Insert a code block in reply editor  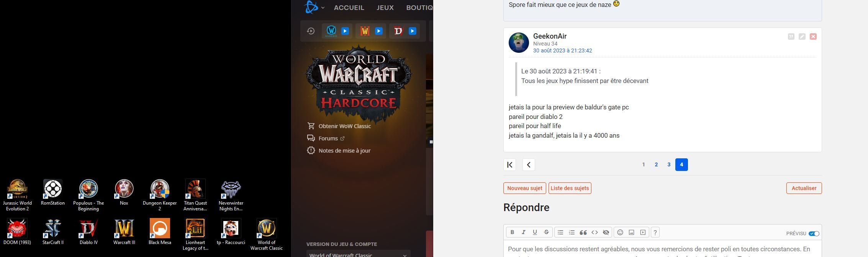click(594, 232)
